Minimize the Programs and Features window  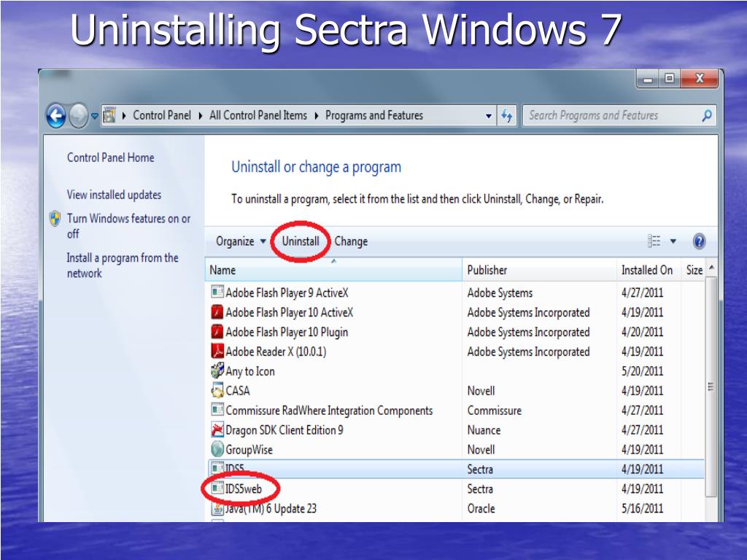tap(648, 79)
